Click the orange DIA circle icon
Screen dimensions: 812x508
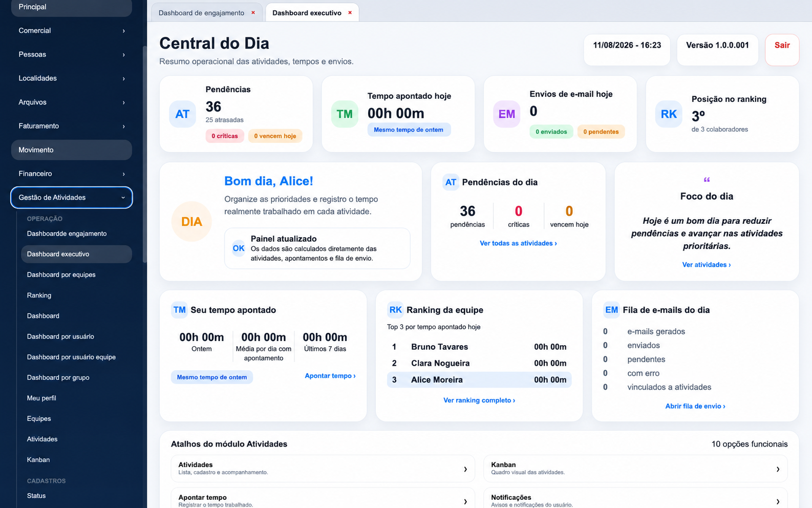(x=191, y=222)
